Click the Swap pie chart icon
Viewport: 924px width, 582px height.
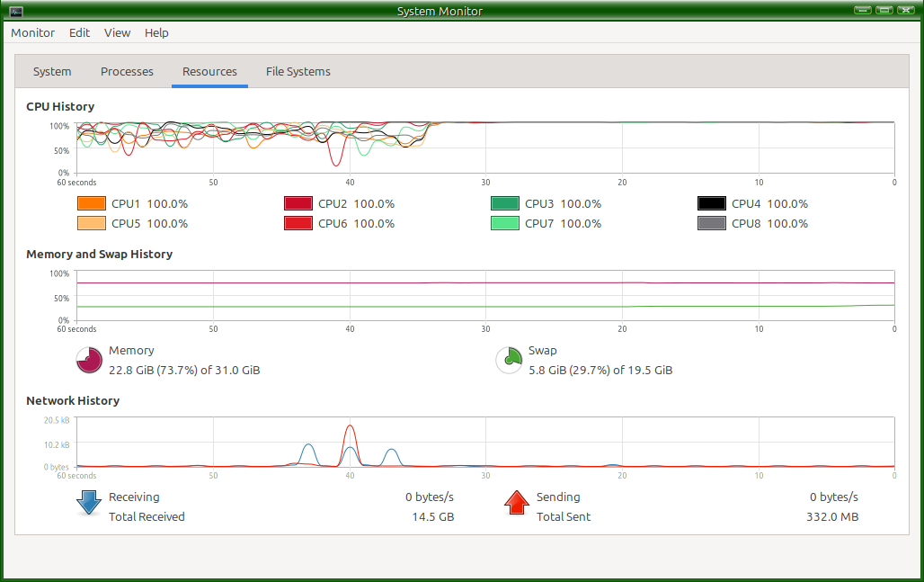click(x=509, y=360)
